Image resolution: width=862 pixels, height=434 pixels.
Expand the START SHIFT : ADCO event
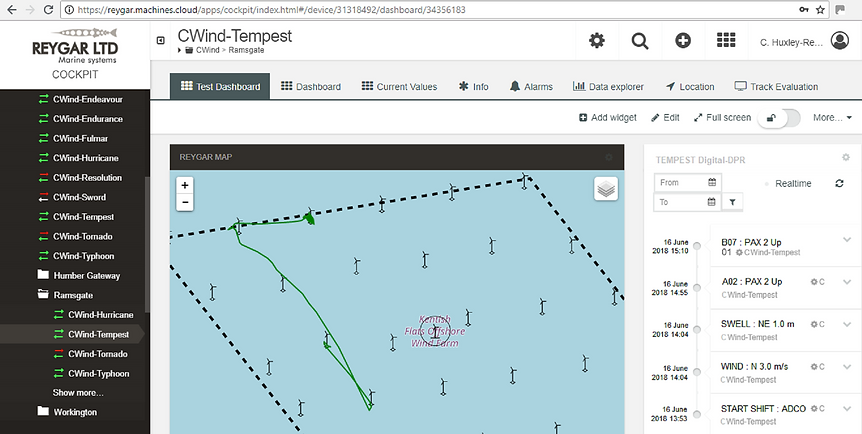(x=847, y=409)
